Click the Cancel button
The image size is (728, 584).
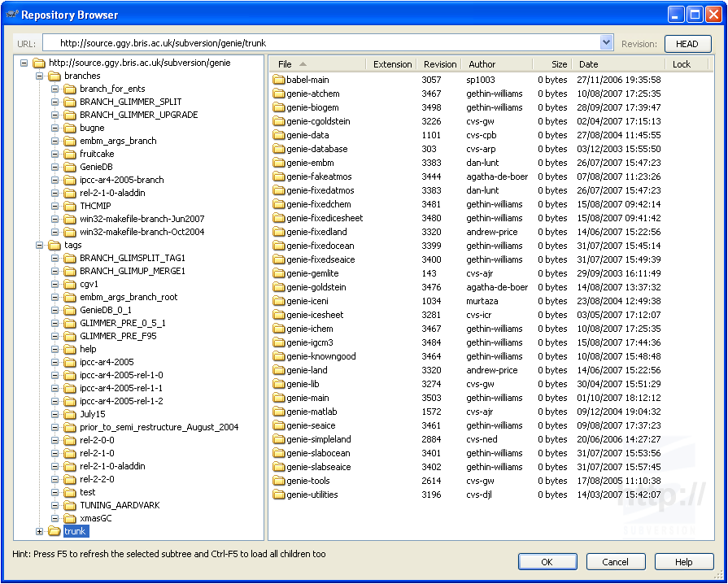615,562
